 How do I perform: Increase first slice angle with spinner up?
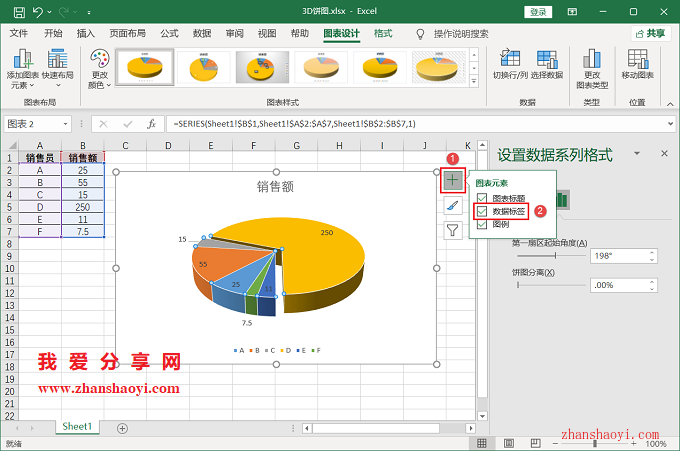[652, 252]
